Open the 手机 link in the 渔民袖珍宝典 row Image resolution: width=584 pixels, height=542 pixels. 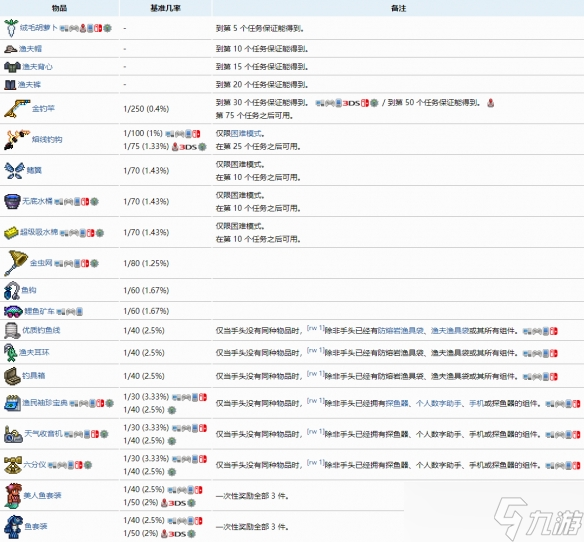pos(477,403)
